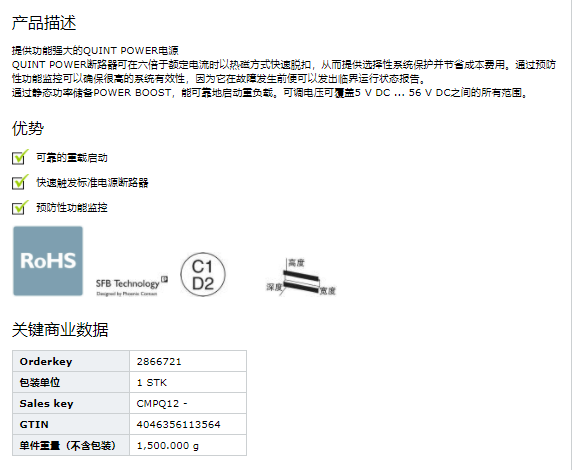The image size is (576, 470).
Task: Click the 包装单位 row label
Action: pos(40,383)
